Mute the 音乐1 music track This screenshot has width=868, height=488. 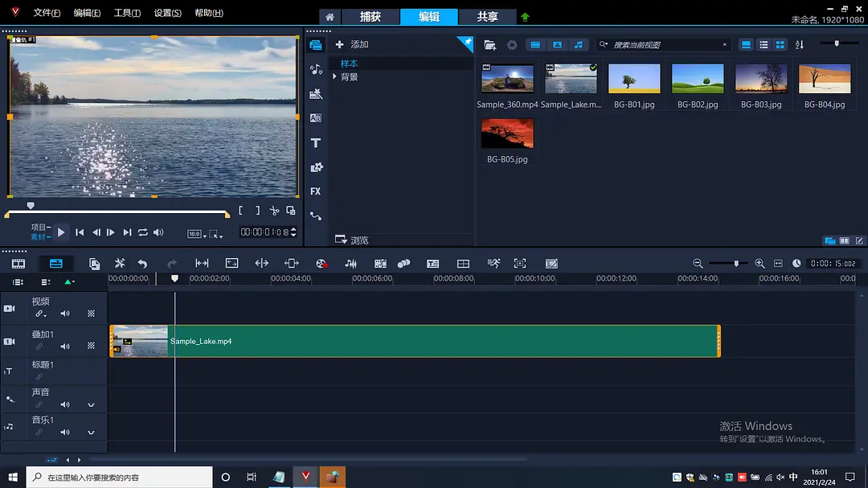tap(65, 433)
